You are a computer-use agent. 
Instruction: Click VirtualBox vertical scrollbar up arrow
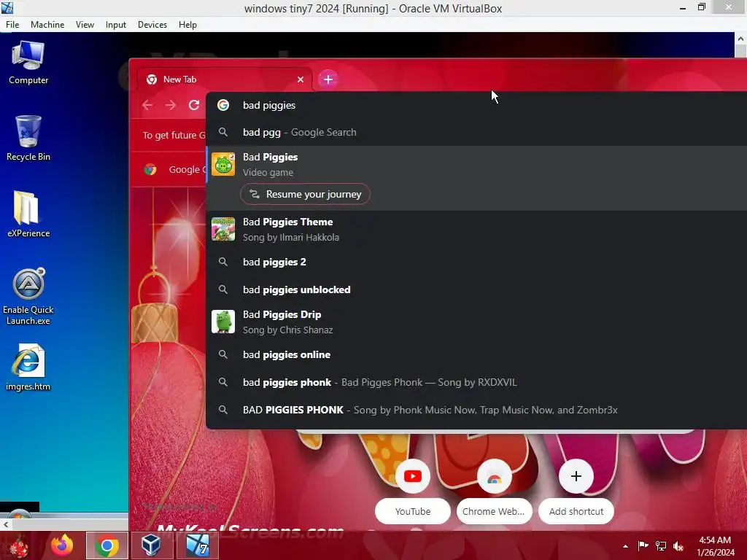pyautogui.click(x=740, y=39)
